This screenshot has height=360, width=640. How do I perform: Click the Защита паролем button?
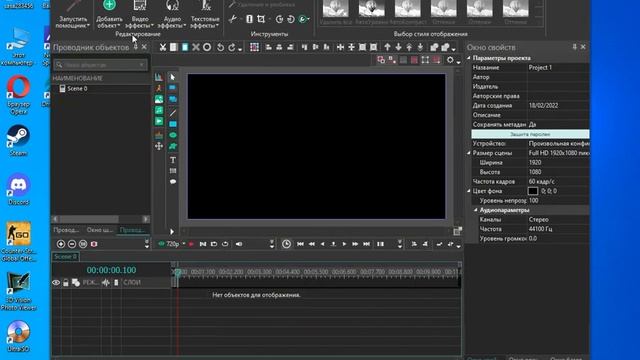point(530,134)
